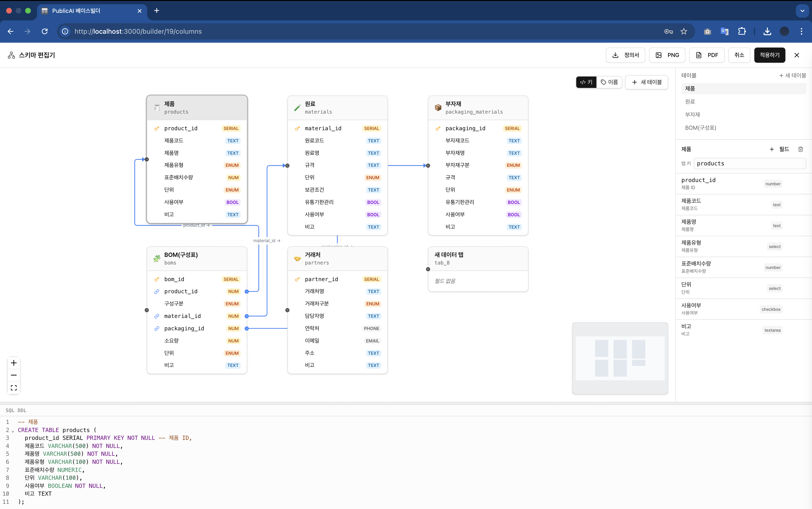
Task: Click the minimap overview in the canvas
Action: pos(620,358)
